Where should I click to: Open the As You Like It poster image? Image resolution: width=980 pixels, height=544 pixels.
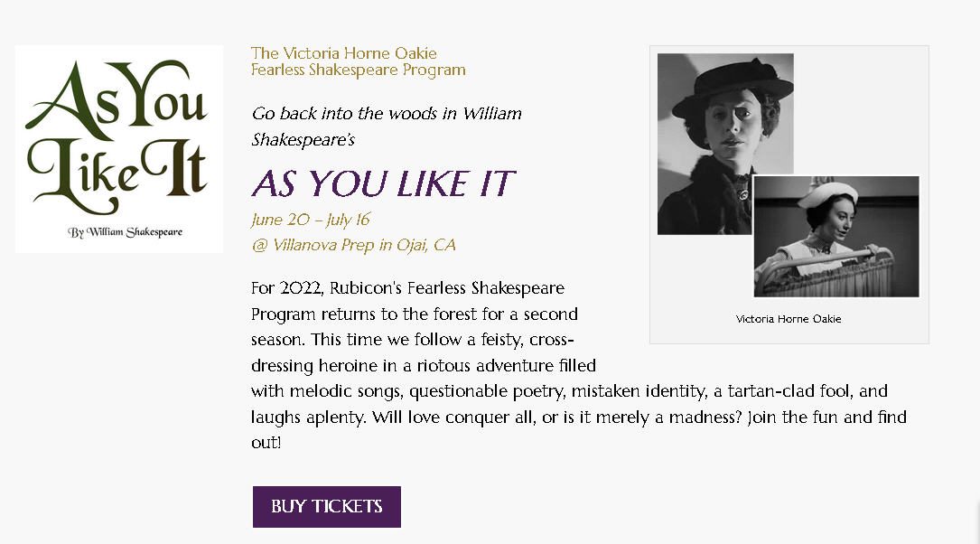click(119, 136)
